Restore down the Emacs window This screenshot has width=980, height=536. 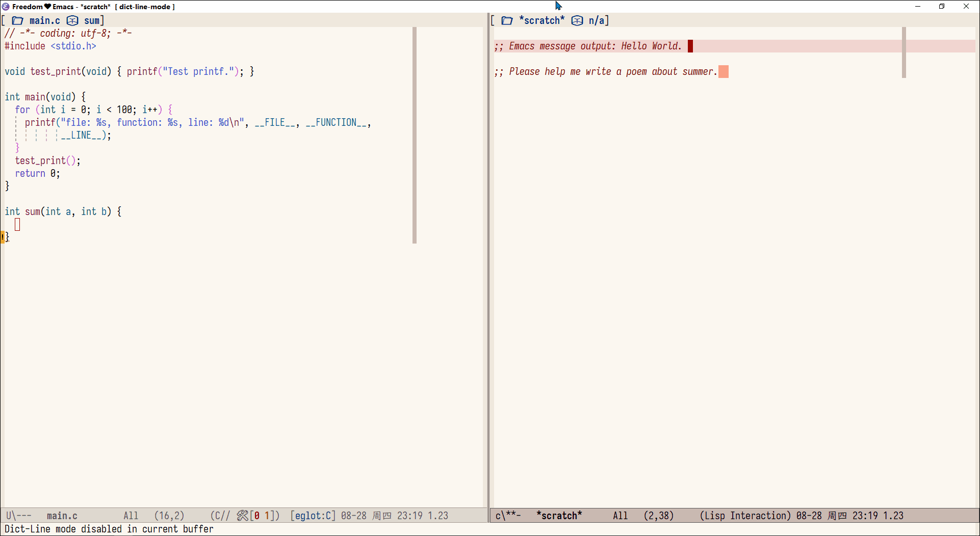942,7
